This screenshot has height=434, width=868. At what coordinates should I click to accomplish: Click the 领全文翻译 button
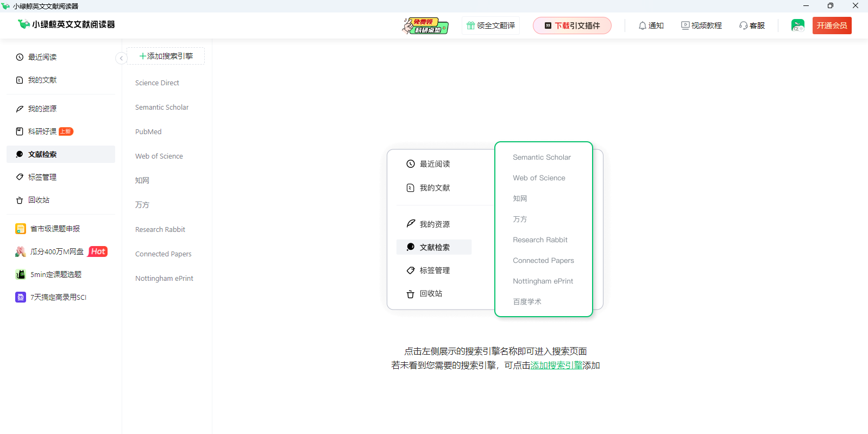click(490, 26)
